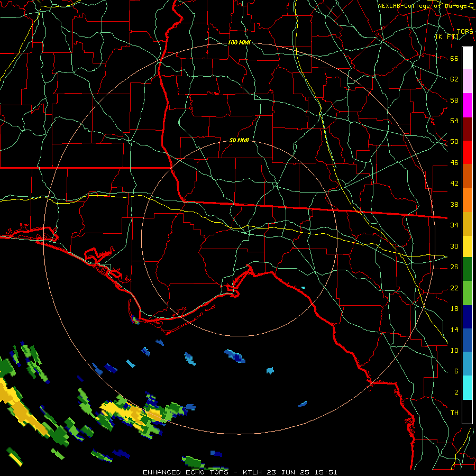The width and height of the screenshot is (476, 476).
Task: Click the "2" legend value
Action: (456, 392)
